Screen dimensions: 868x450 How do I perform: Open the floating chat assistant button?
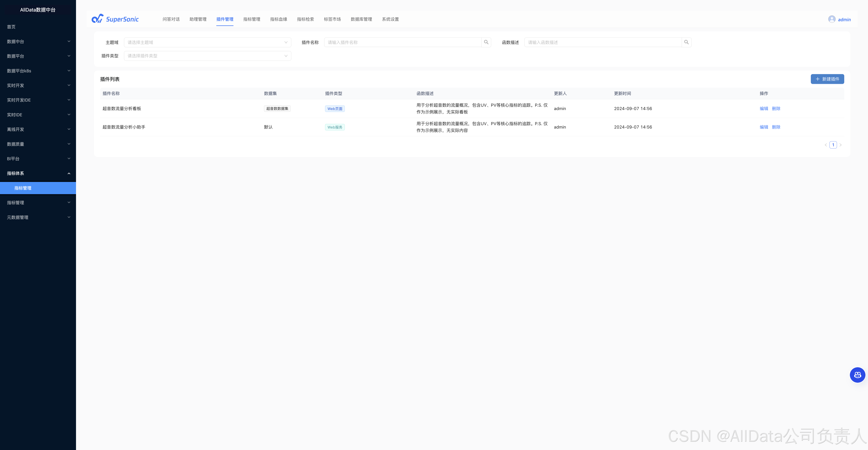[x=857, y=375]
